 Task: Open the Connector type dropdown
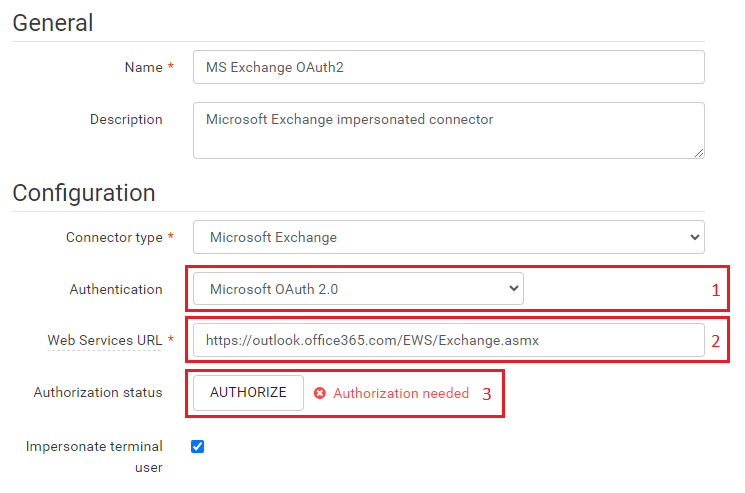(448, 237)
